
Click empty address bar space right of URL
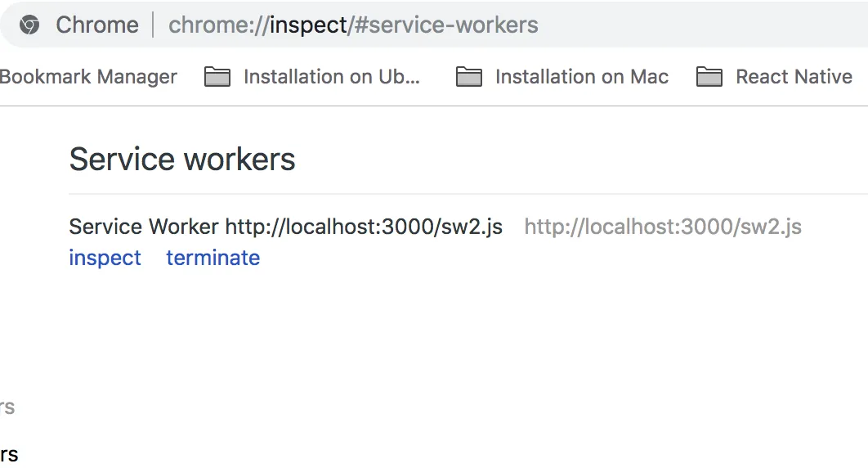click(703, 25)
